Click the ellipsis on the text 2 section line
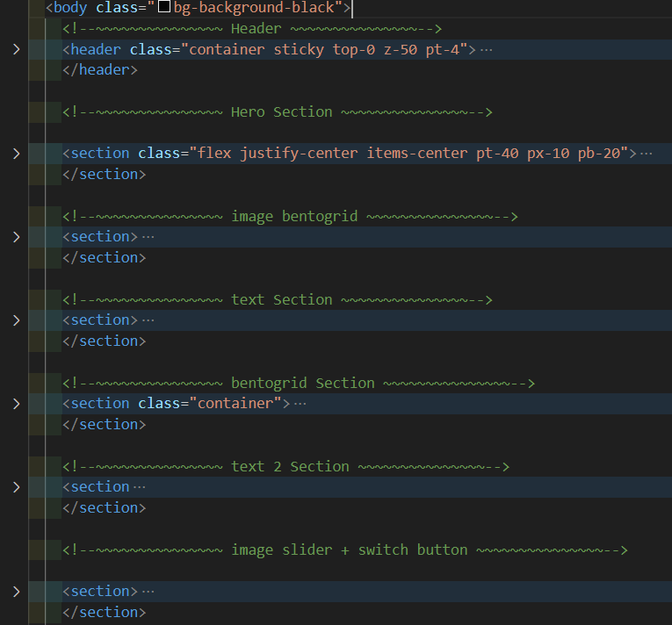Viewport: 672px width, 625px height. coord(139,487)
